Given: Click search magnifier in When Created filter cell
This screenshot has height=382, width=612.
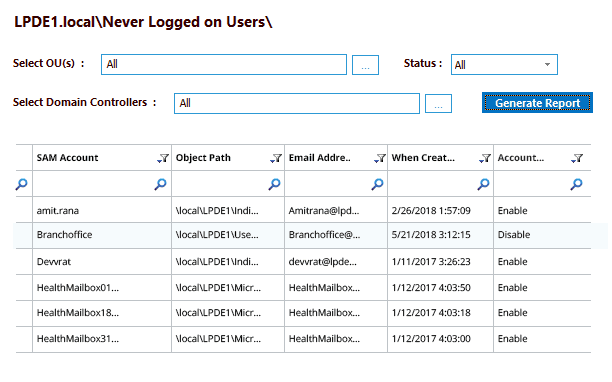Looking at the screenshot, I should [x=483, y=184].
